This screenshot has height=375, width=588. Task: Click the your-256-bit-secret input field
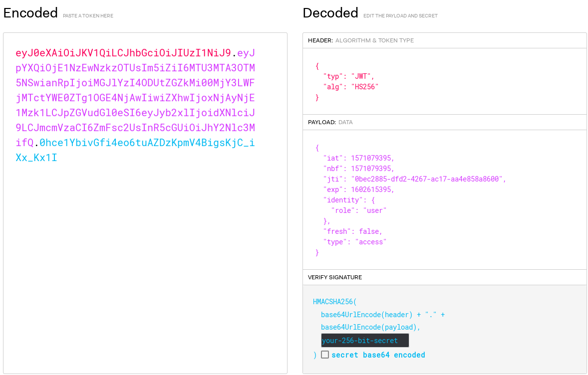tap(365, 341)
